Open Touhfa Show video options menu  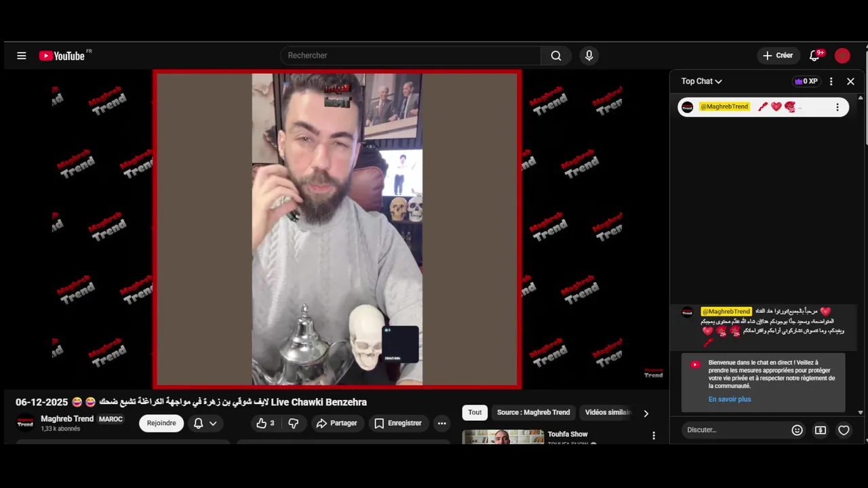click(x=654, y=435)
